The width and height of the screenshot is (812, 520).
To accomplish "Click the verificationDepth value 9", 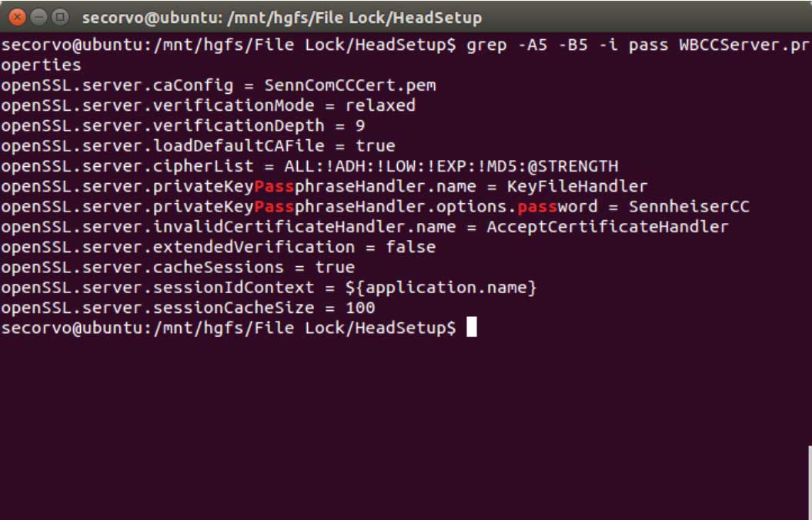I will point(360,125).
